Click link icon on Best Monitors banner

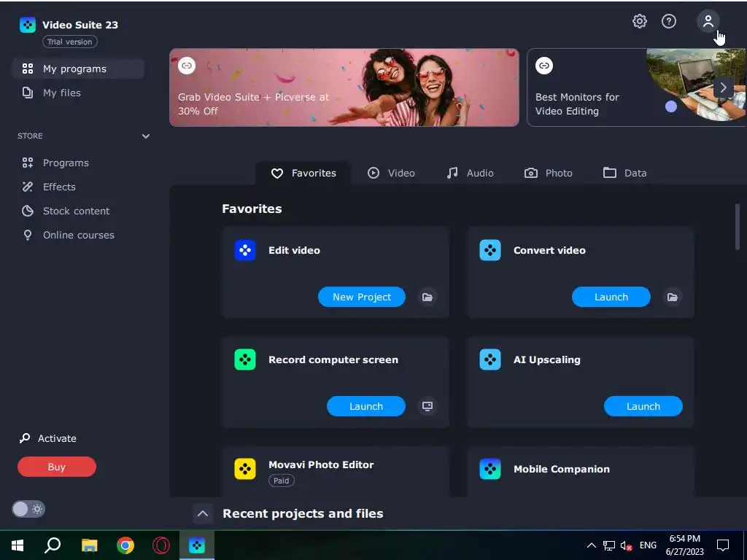544,65
